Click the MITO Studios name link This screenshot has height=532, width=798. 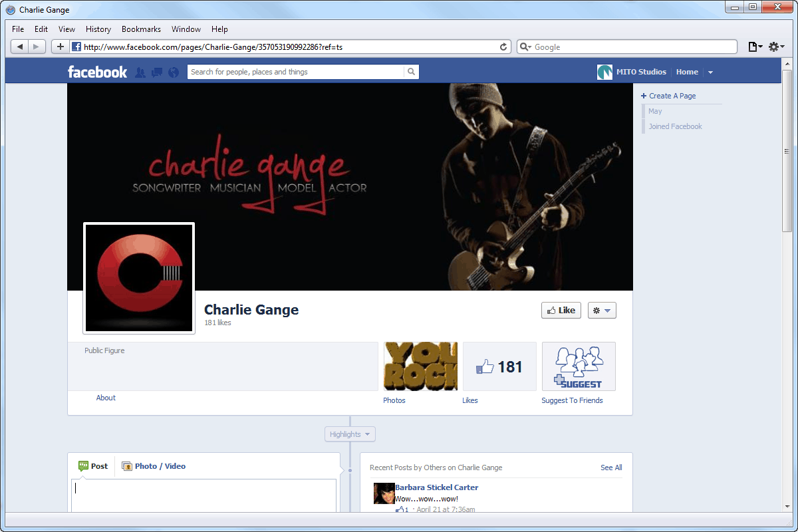pyautogui.click(x=641, y=72)
